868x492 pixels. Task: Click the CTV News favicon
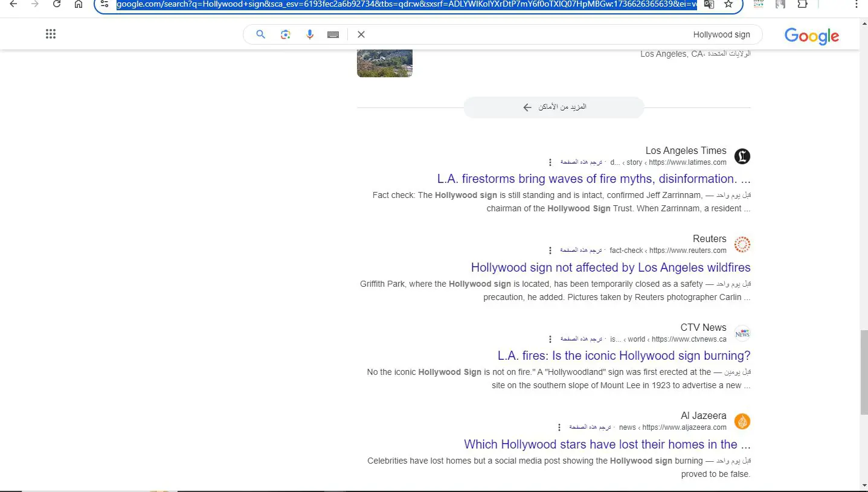742,333
